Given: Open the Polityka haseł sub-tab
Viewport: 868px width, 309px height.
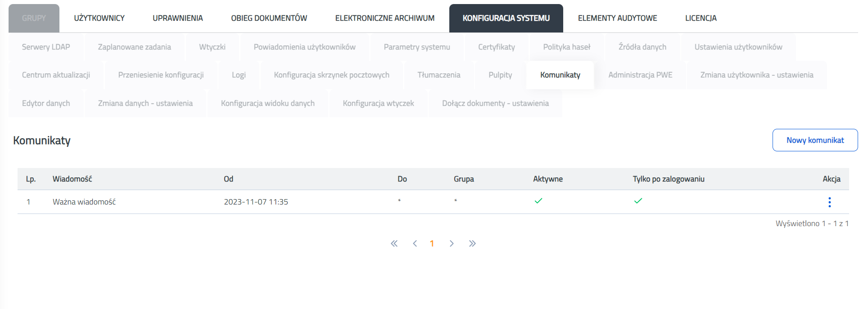Looking at the screenshot, I should click(566, 47).
